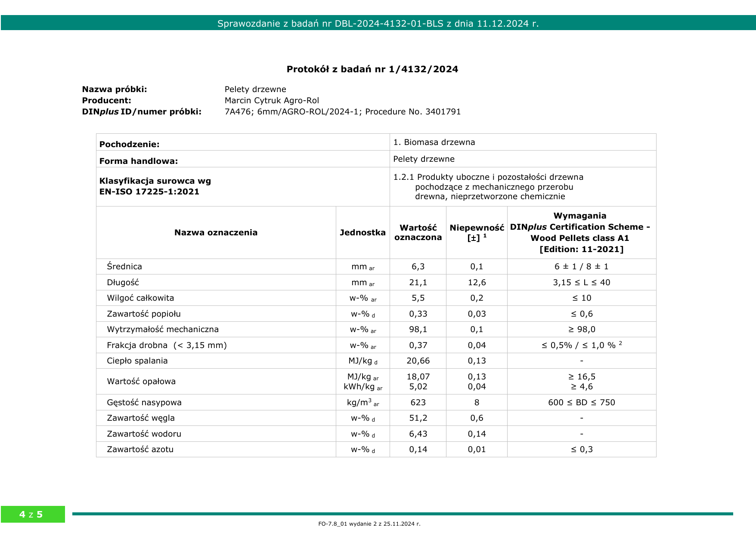This screenshot has height=533, width=756.
Task: Select the "Jednostka" column header
Action: click(363, 233)
